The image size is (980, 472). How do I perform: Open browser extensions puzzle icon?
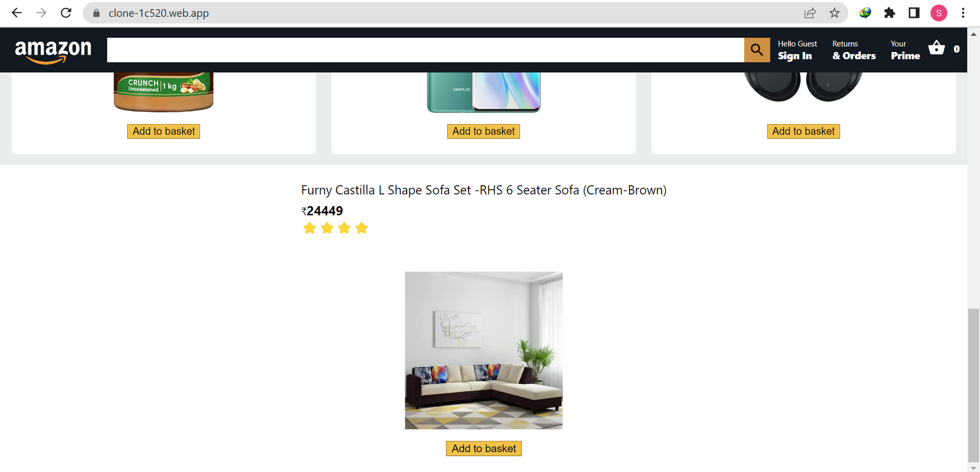click(x=890, y=13)
